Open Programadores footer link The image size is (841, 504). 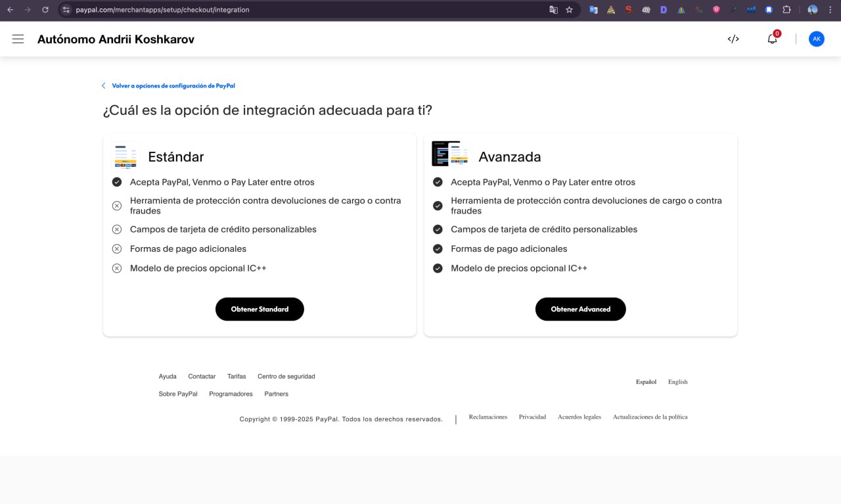click(x=231, y=394)
